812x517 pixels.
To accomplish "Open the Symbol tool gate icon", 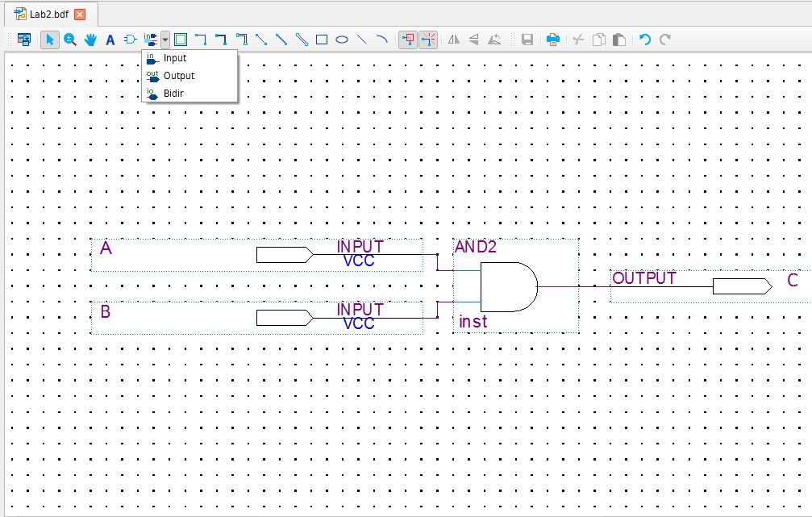I will (130, 40).
